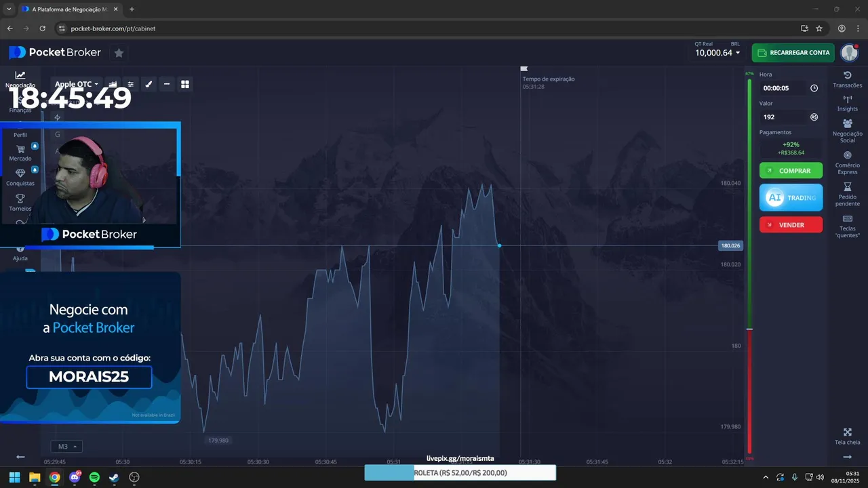Open the Mercado cart section

(x=20, y=152)
